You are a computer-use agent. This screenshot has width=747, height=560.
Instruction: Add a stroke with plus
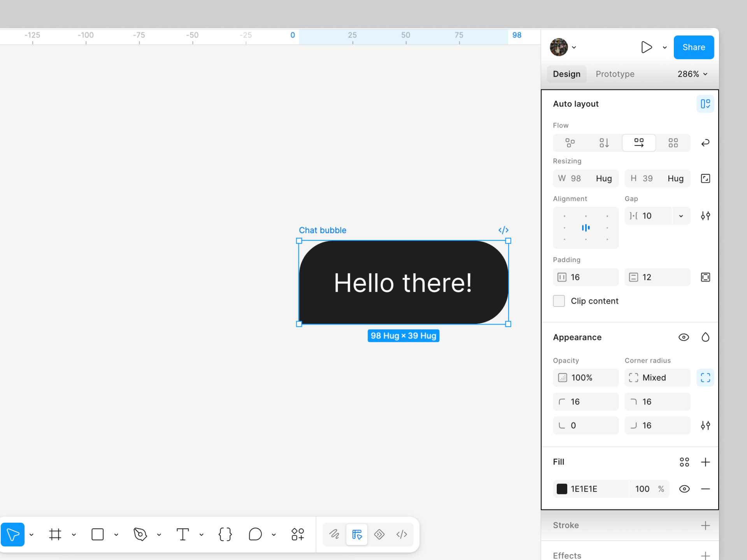pyautogui.click(x=705, y=526)
